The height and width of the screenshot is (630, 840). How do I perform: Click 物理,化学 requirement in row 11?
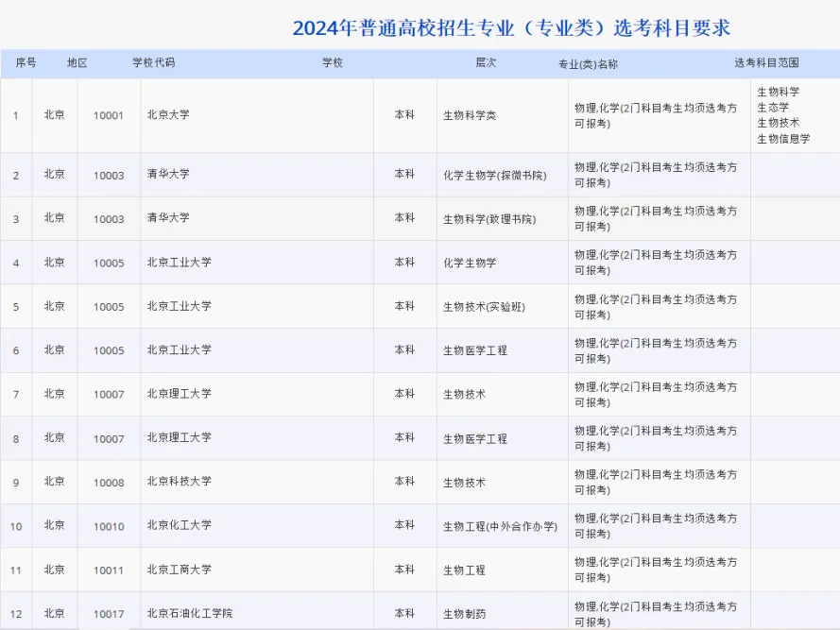(x=656, y=570)
